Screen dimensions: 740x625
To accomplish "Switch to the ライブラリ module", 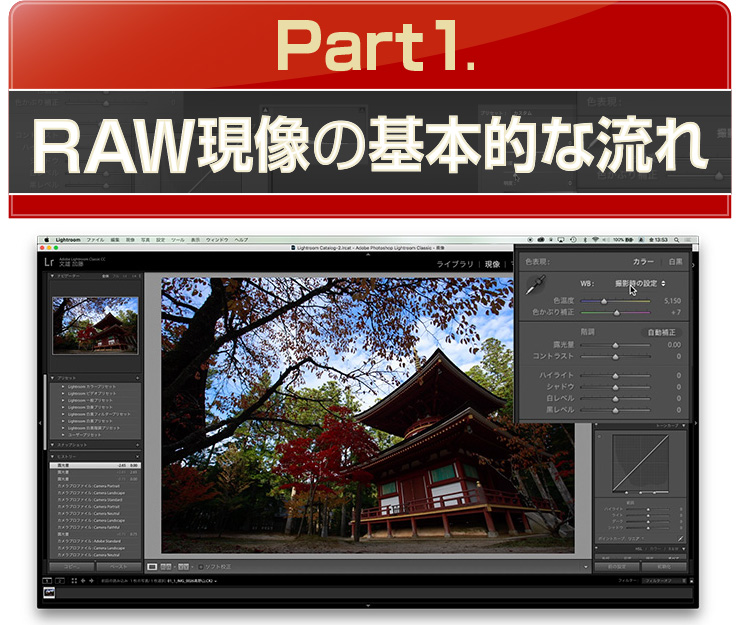I will click(455, 264).
